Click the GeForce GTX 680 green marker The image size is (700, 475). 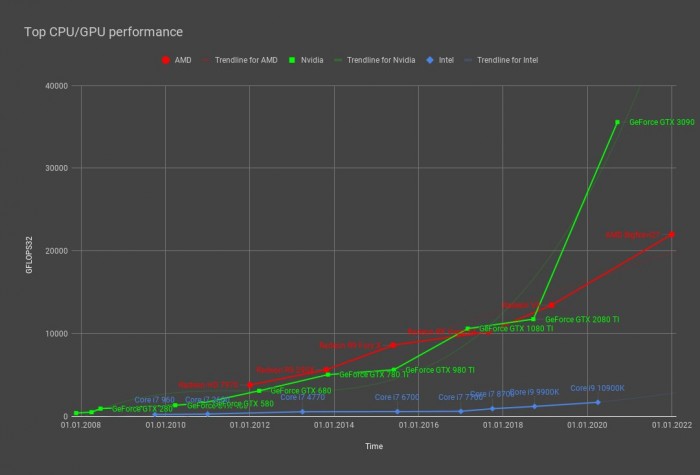point(259,391)
